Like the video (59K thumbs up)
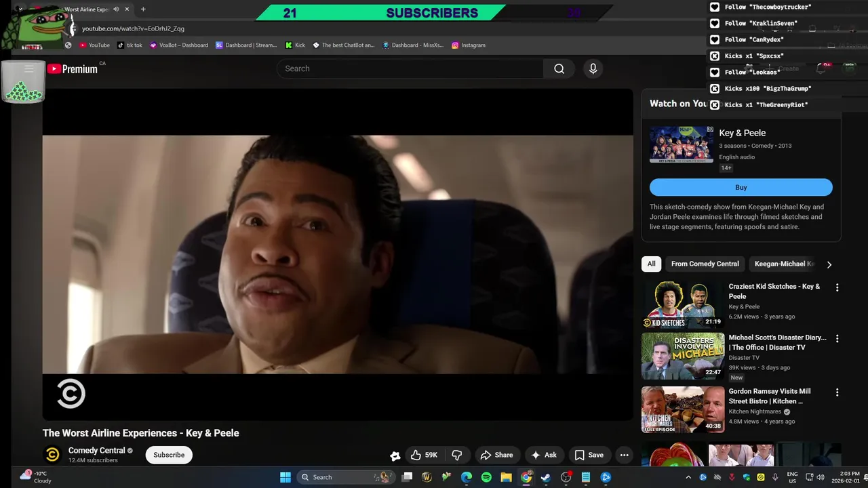This screenshot has width=868, height=488. coord(424,455)
